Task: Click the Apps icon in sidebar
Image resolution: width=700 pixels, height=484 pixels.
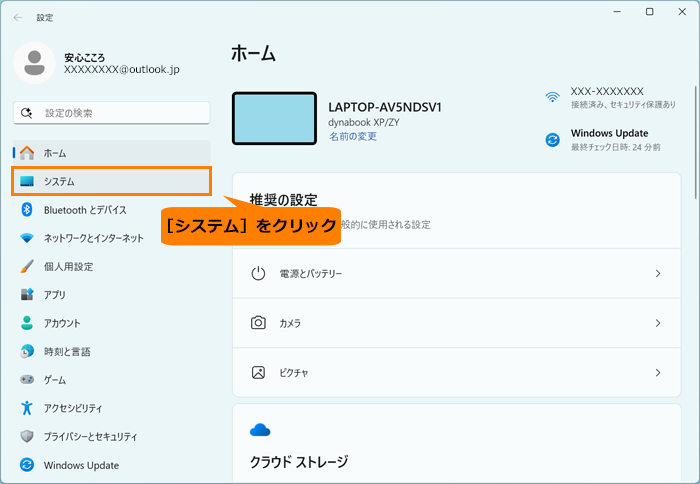Action: [x=27, y=294]
